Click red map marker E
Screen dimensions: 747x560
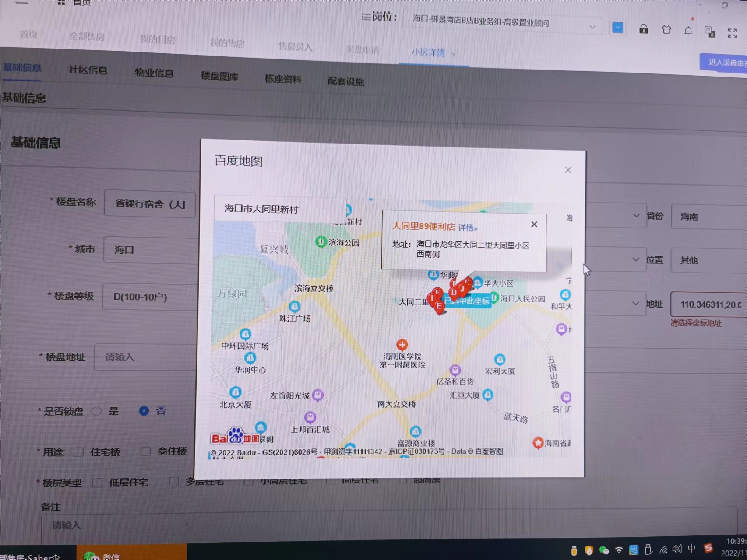(x=439, y=306)
